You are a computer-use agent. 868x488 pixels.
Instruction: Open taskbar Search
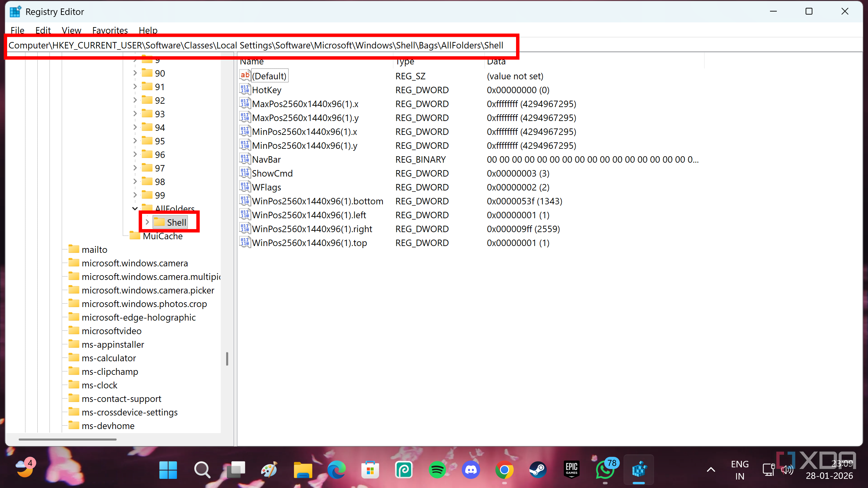pos(202,470)
